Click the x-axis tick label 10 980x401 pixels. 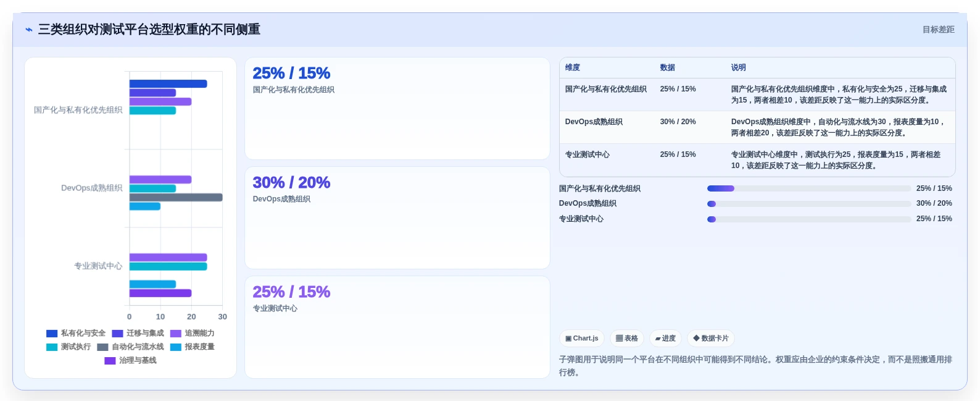point(160,316)
